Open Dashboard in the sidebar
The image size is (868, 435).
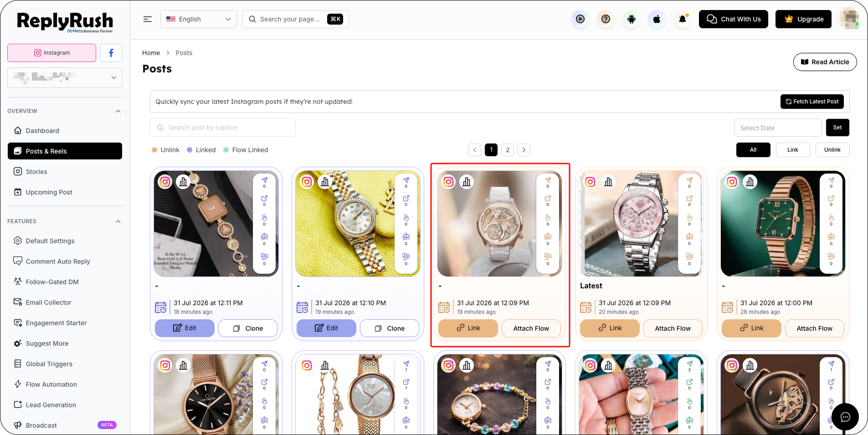click(65, 131)
